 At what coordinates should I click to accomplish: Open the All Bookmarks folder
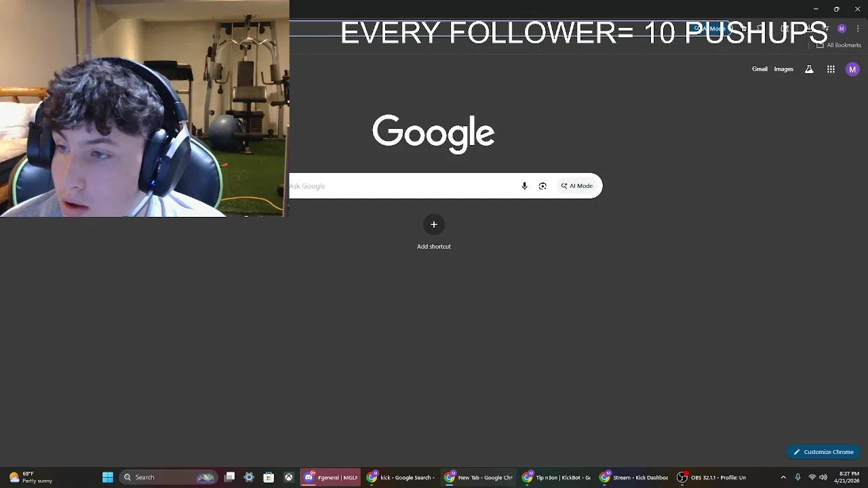tap(839, 45)
